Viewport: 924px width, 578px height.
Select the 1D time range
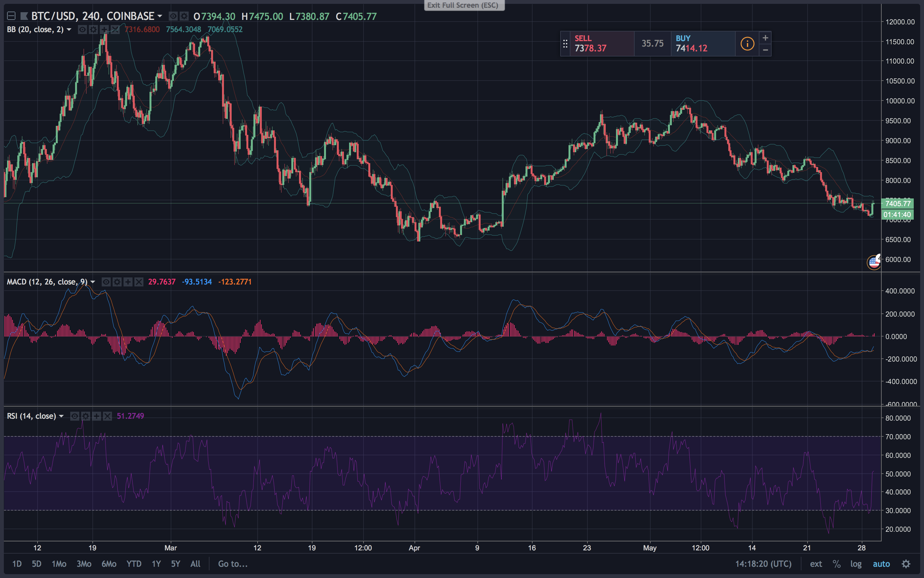17,564
